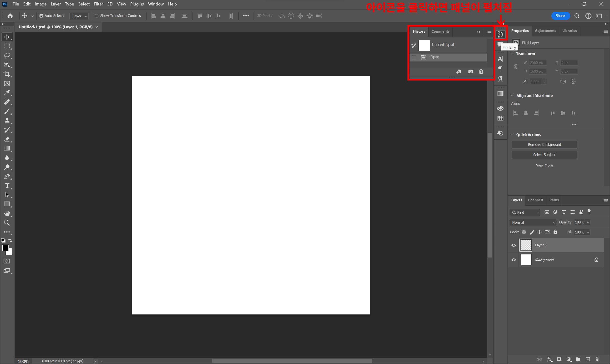Toggle the Auto-Select checkbox

click(41, 16)
